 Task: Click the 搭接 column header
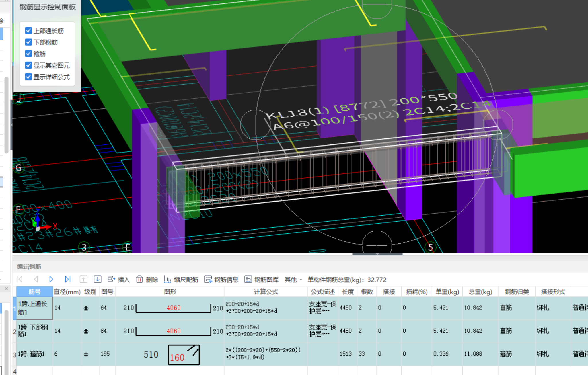(389, 292)
